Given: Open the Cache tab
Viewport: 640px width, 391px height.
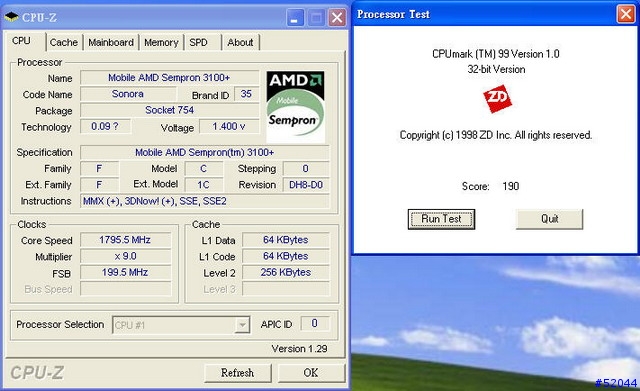Looking at the screenshot, I should 64,42.
